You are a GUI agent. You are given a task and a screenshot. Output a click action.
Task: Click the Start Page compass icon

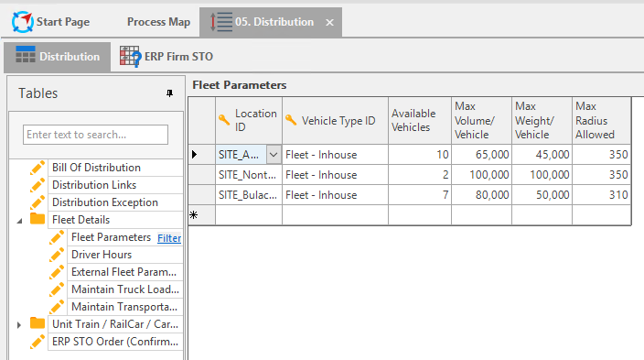coord(22,22)
